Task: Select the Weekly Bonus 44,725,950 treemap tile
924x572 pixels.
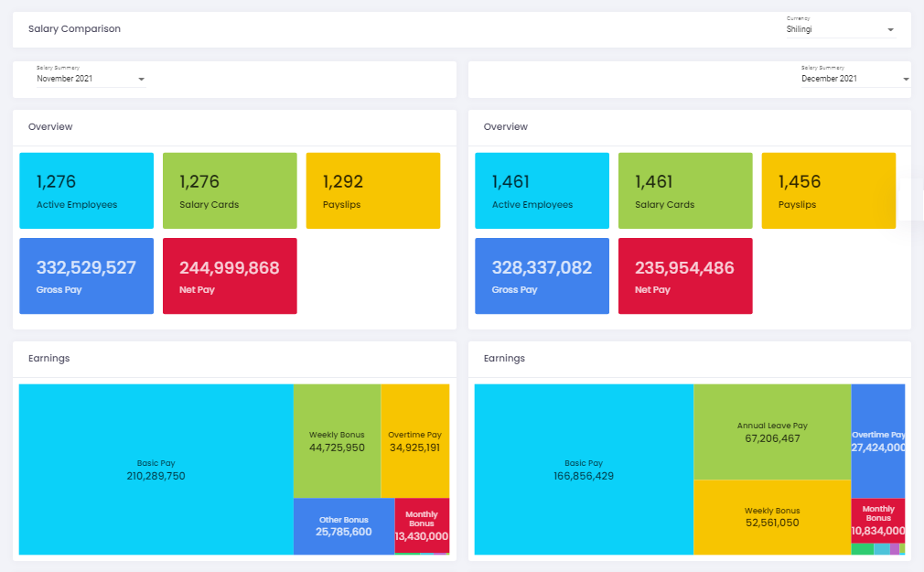Action: [x=337, y=441]
